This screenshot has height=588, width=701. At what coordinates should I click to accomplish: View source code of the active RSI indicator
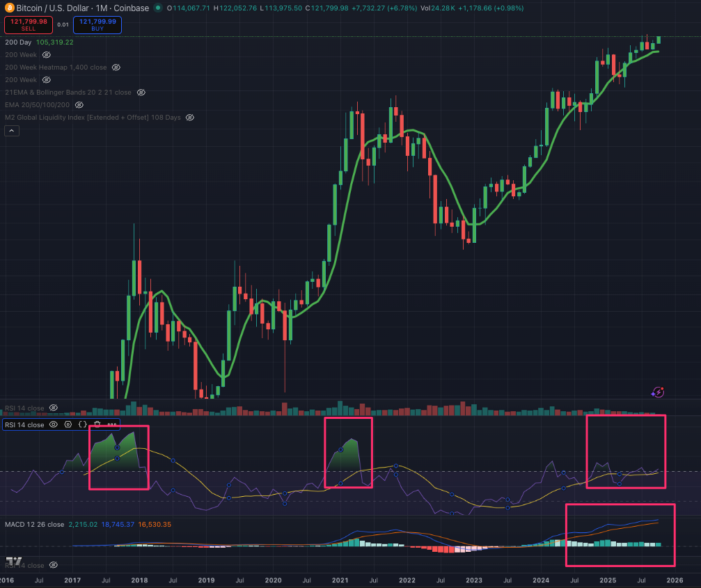coord(83,424)
